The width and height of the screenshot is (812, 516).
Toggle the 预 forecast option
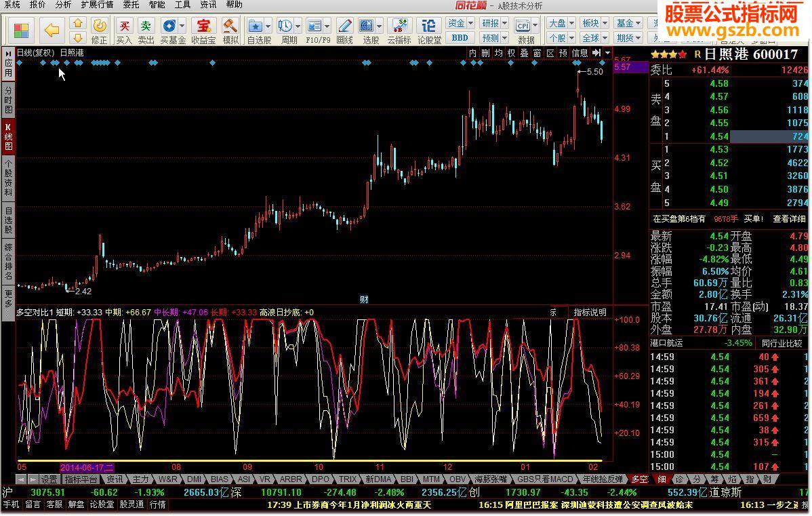click(x=563, y=53)
